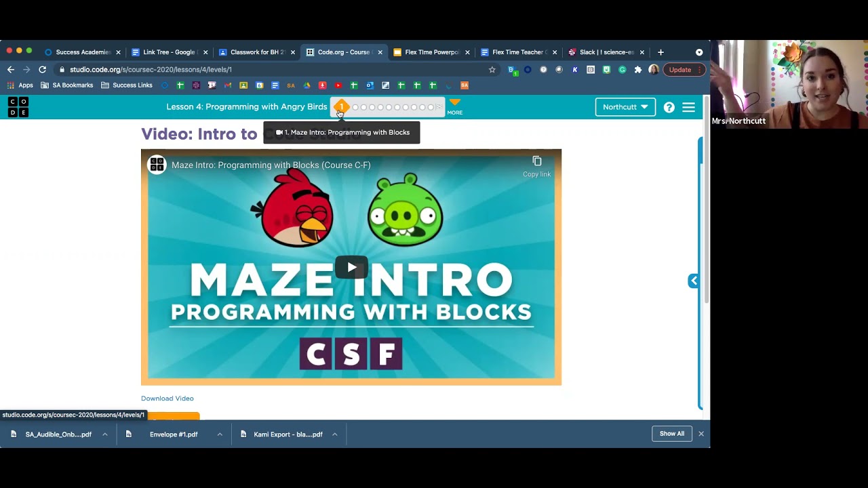Switch to the Classwork for BH tab

257,52
